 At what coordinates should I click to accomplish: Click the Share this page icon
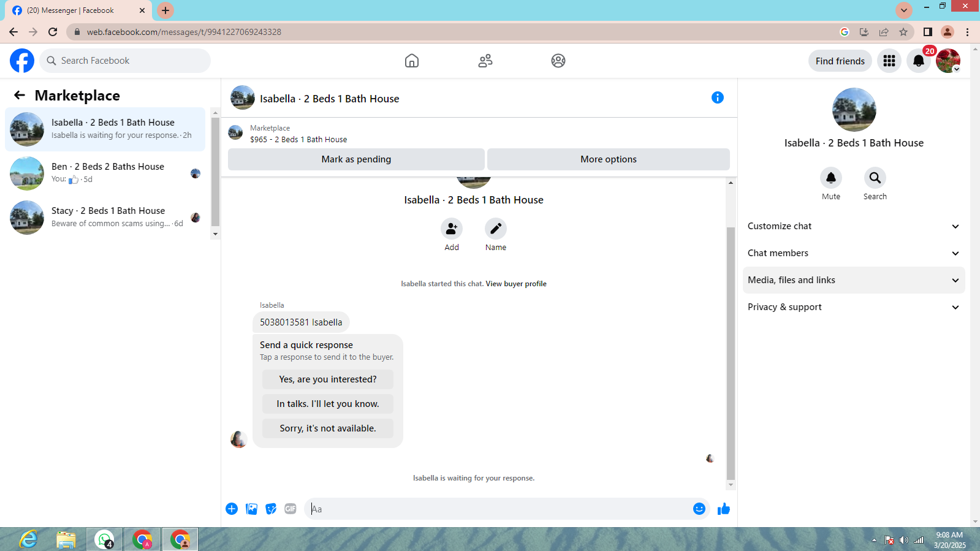pyautogui.click(x=884, y=32)
